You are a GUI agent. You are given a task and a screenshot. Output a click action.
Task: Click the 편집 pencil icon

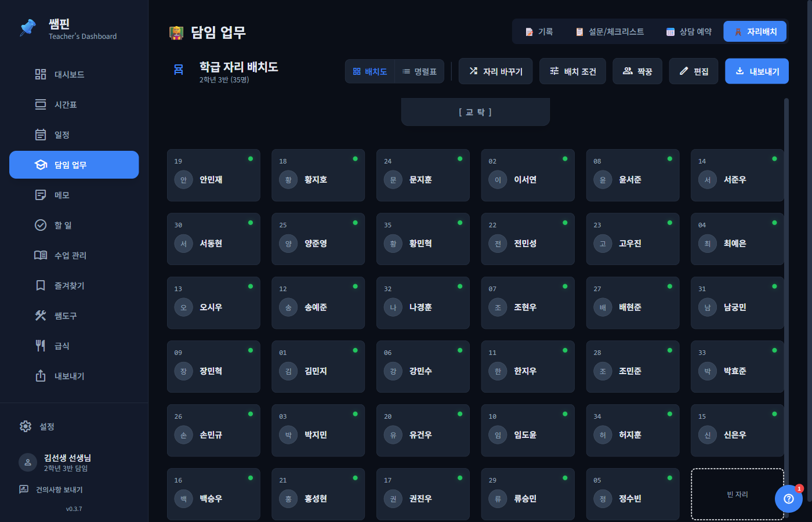(x=684, y=71)
